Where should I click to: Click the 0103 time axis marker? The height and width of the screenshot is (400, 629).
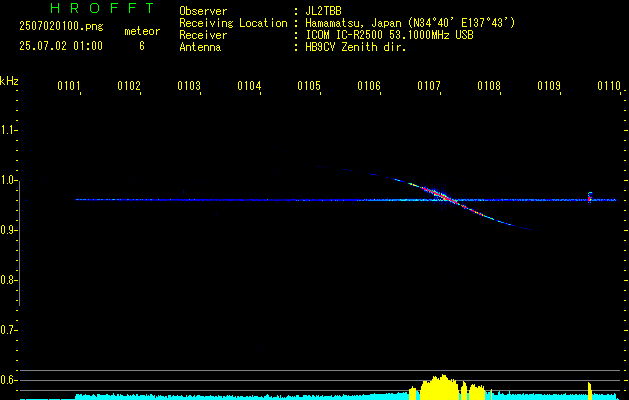(189, 86)
